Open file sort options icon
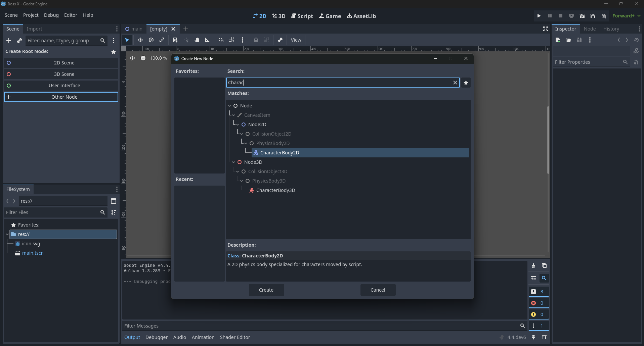The height and width of the screenshot is (346, 644). coord(114,212)
